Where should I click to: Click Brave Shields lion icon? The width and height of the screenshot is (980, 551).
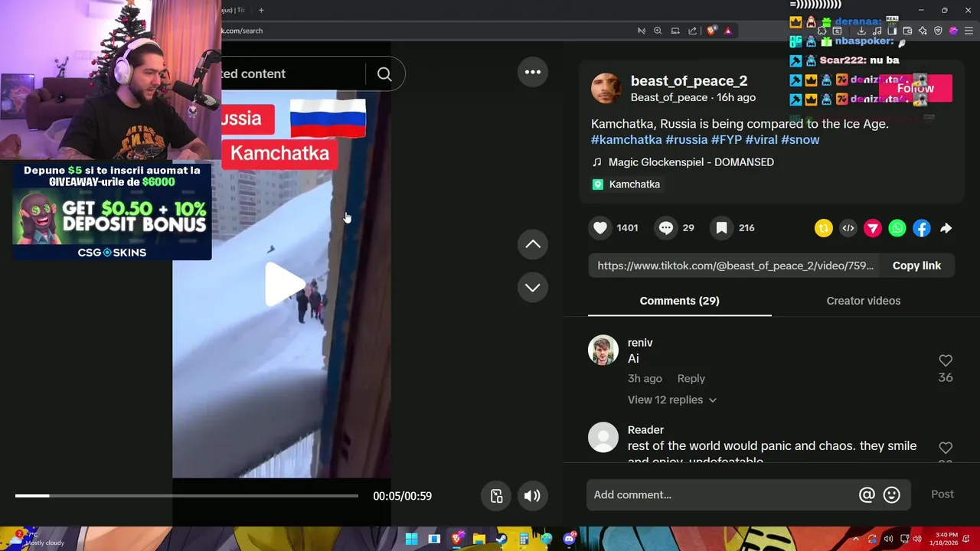(x=711, y=31)
